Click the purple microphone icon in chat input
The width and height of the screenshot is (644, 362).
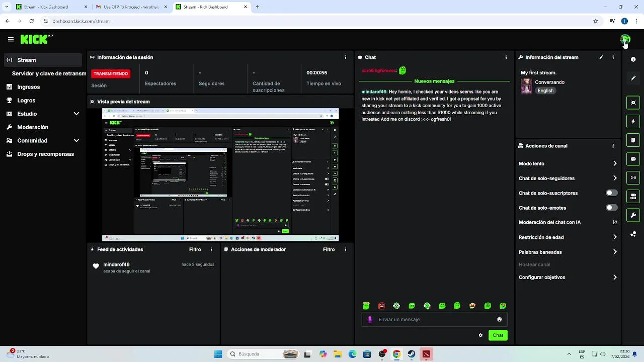(x=370, y=319)
